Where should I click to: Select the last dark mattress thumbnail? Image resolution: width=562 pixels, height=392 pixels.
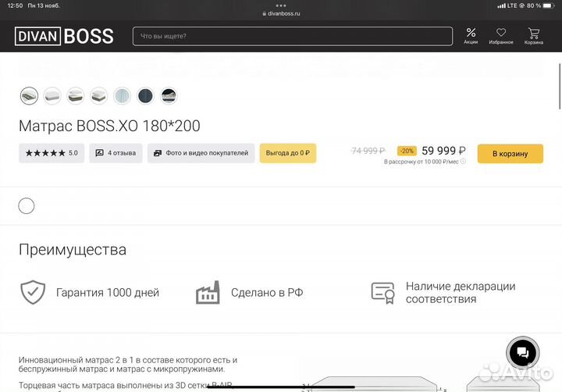[x=169, y=96]
